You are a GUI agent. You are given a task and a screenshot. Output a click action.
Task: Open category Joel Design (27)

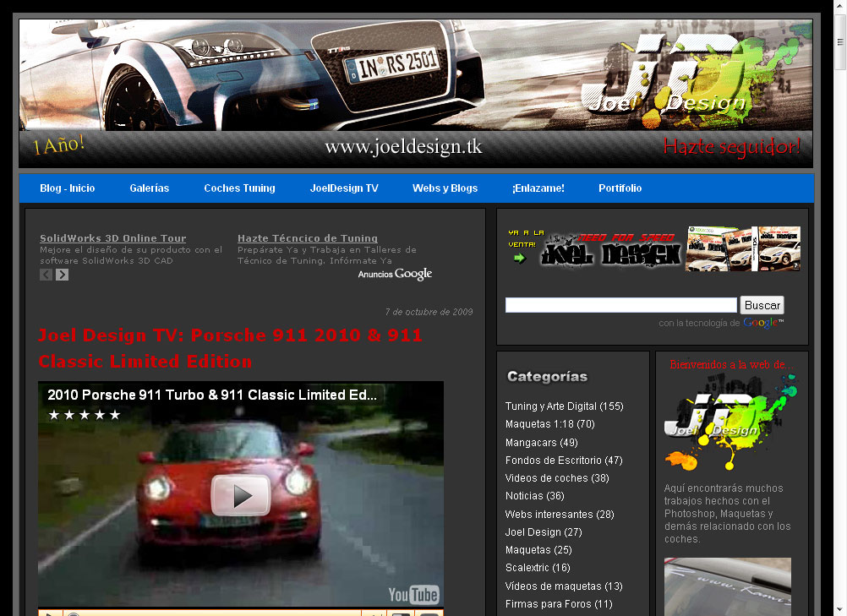(x=544, y=532)
